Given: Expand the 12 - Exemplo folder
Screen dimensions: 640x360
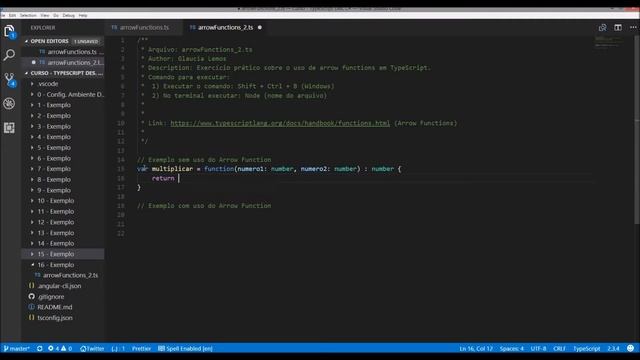Looking at the screenshot, I should pos(63,222).
